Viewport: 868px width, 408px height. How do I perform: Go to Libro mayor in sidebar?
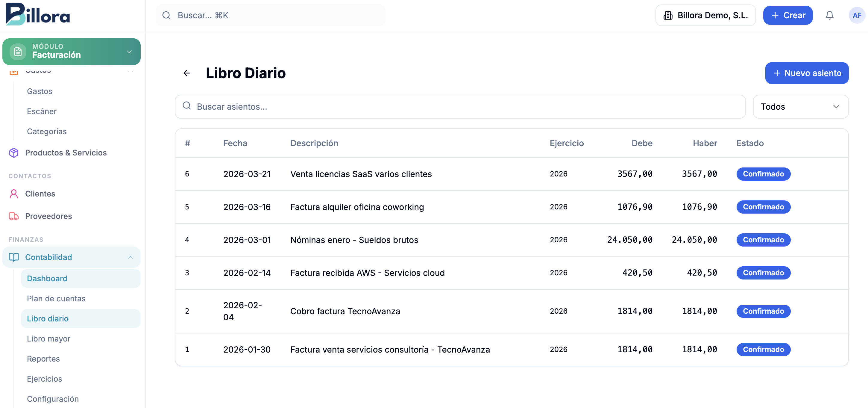[x=48, y=339]
